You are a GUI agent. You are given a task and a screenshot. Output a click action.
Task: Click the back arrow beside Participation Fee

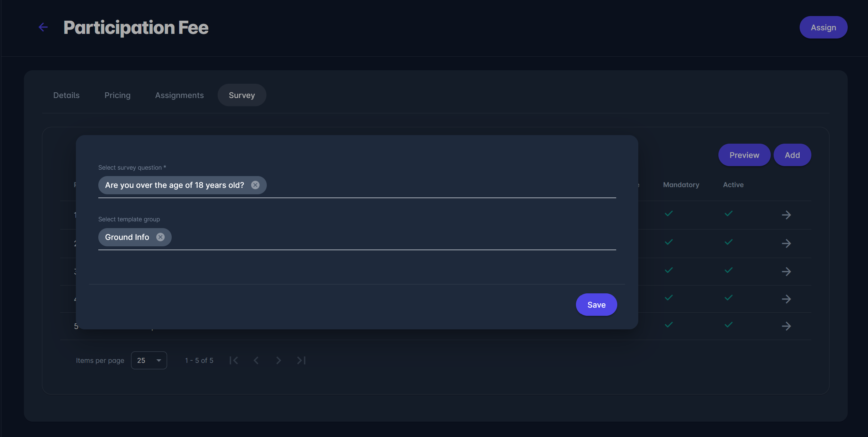point(43,27)
